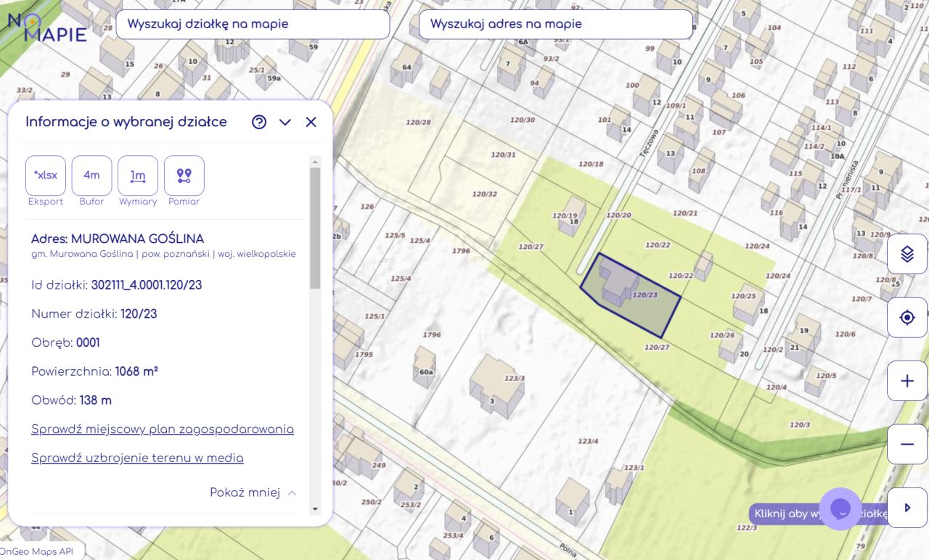Export parcel data to xlsx

tap(46, 176)
